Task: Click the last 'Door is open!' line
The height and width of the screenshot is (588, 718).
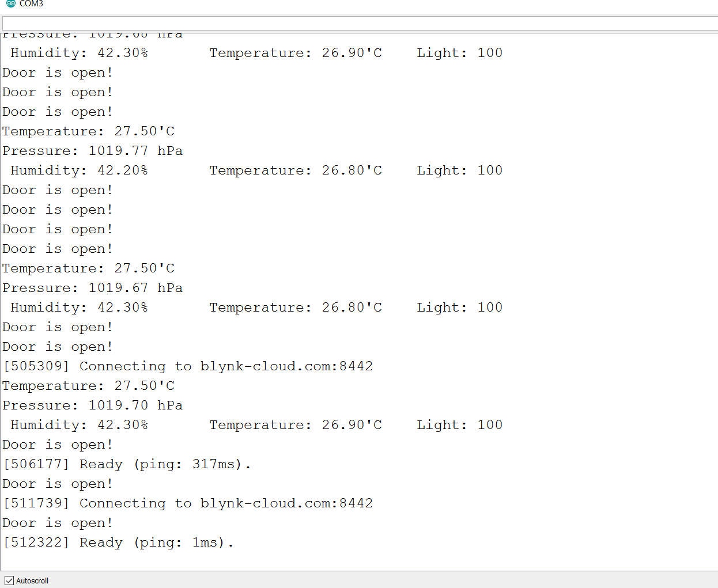Action: pos(58,523)
